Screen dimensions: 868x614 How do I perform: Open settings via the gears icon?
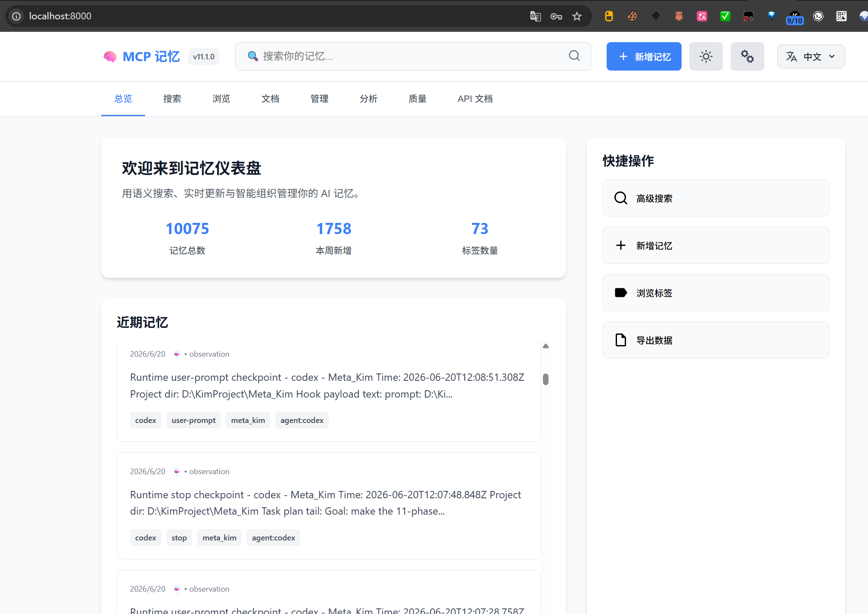point(747,56)
